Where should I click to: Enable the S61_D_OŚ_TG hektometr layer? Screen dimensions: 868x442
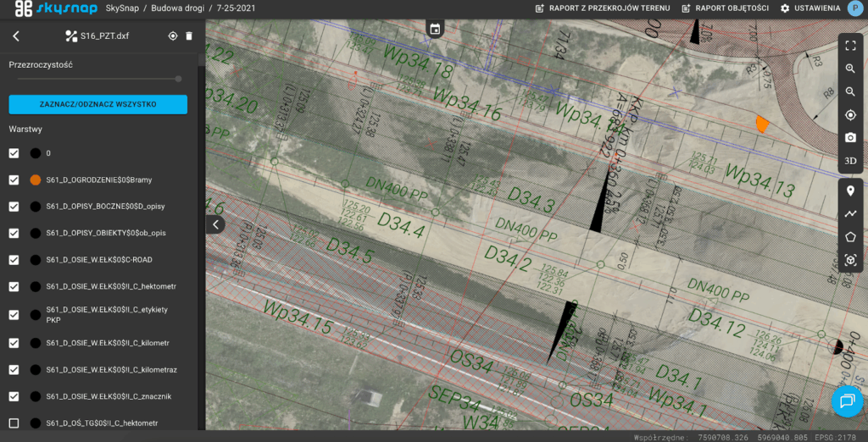coord(14,423)
